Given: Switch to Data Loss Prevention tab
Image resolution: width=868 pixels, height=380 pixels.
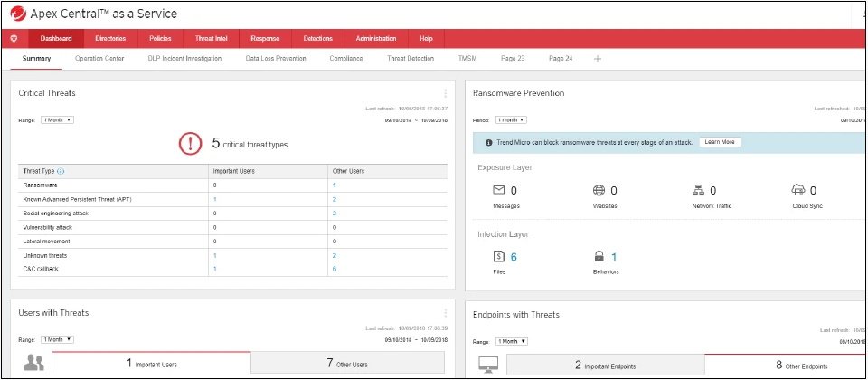Looking at the screenshot, I should click(276, 59).
